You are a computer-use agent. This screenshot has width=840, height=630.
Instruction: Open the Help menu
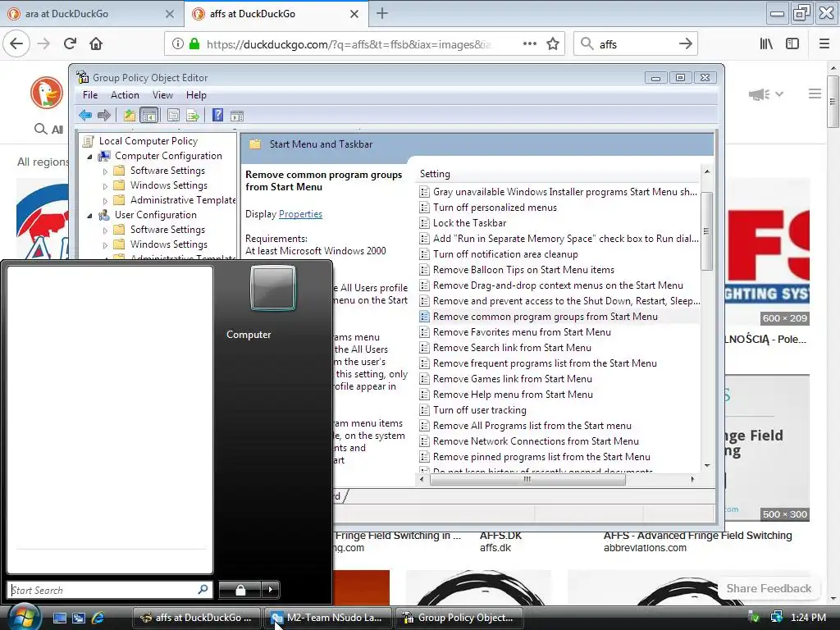(x=196, y=95)
